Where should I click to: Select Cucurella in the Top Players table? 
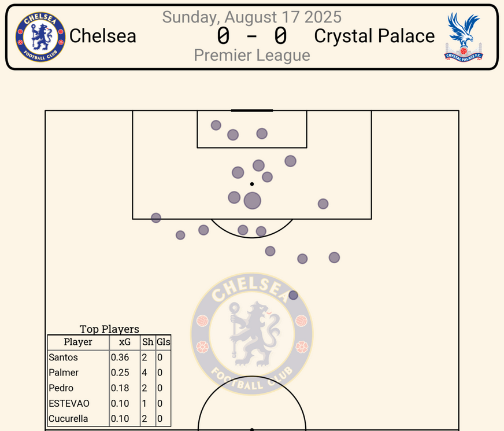(69, 418)
